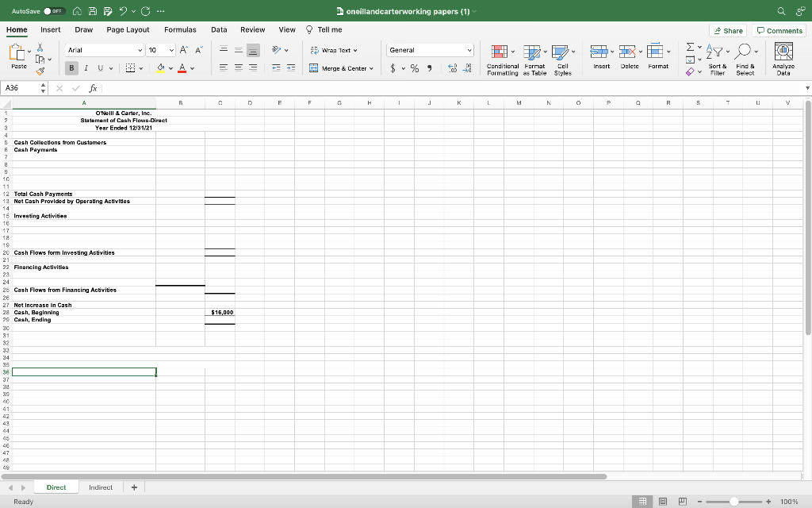812x508 pixels.
Task: Increase decimal places
Action: point(452,68)
